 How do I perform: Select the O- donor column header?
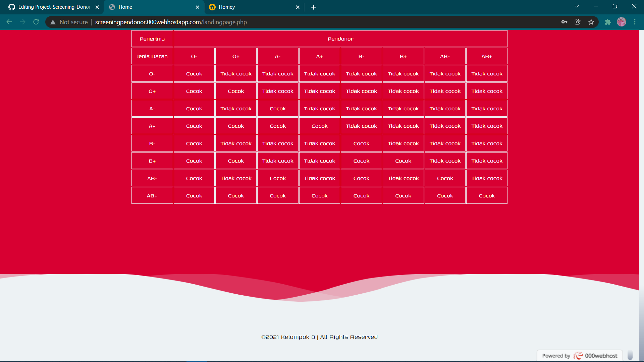tap(194, 56)
